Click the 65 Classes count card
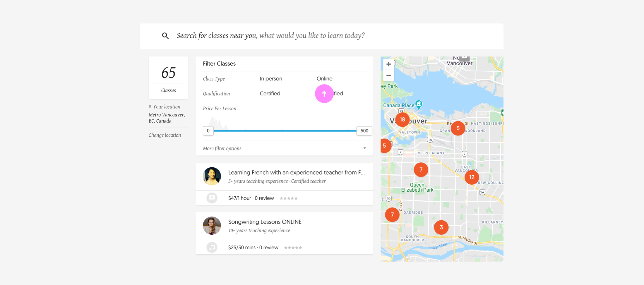The height and width of the screenshot is (285, 644). (x=168, y=78)
